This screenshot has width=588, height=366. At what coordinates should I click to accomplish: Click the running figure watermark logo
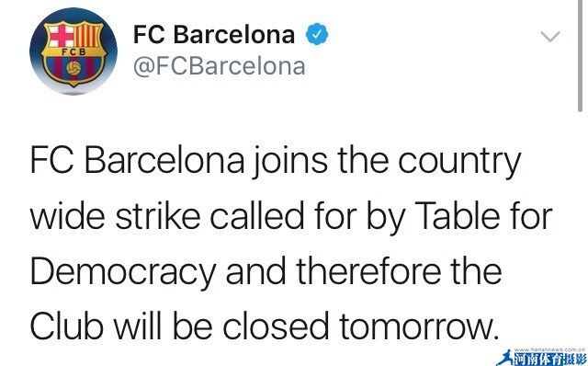click(x=504, y=358)
